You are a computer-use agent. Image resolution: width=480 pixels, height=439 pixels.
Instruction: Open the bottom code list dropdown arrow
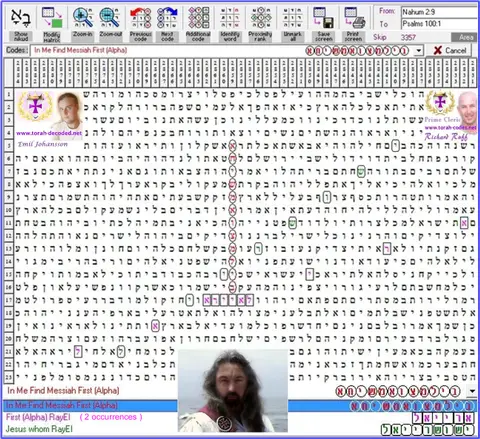click(472, 391)
